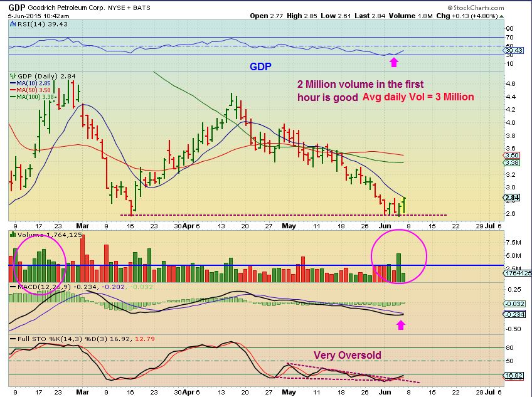Viewport: 532px width, 397px height.
Task: Click the green MA(100) legend color line
Action: click(x=13, y=97)
